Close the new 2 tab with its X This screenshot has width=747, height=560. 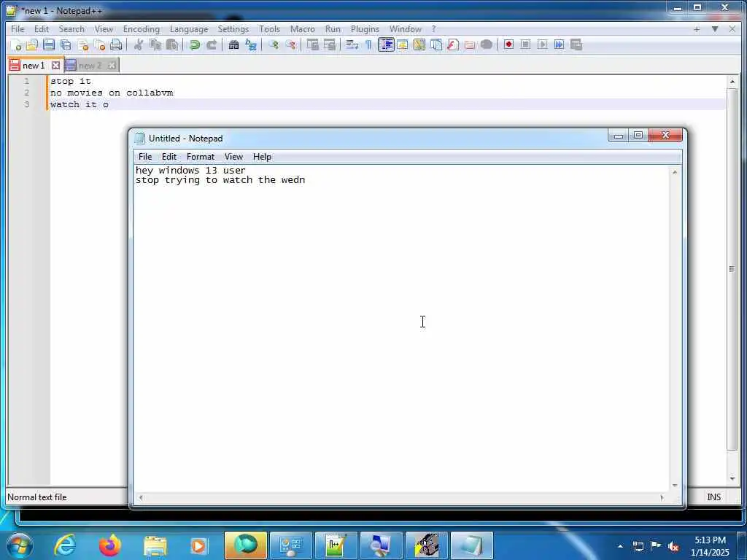pos(112,66)
